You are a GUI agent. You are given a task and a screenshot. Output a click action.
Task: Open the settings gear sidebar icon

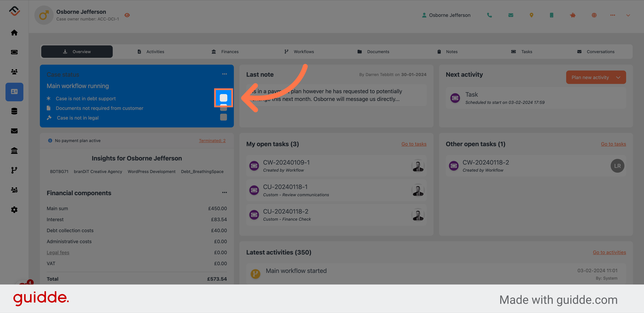tap(14, 210)
